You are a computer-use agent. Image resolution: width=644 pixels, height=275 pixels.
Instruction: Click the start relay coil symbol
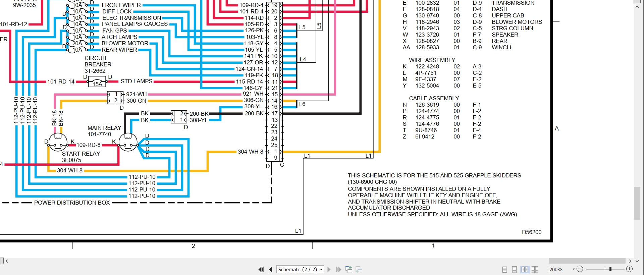tap(58, 142)
